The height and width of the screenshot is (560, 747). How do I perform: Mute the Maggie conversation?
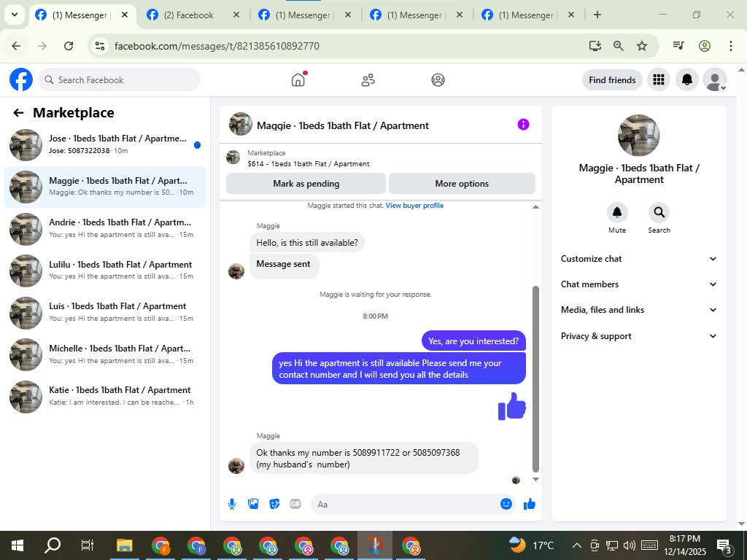[x=617, y=212]
